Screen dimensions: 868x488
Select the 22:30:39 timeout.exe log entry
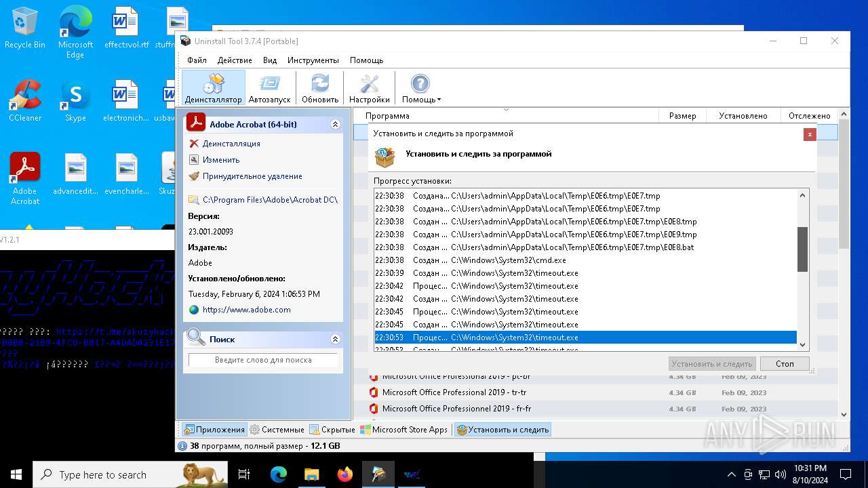click(585, 273)
